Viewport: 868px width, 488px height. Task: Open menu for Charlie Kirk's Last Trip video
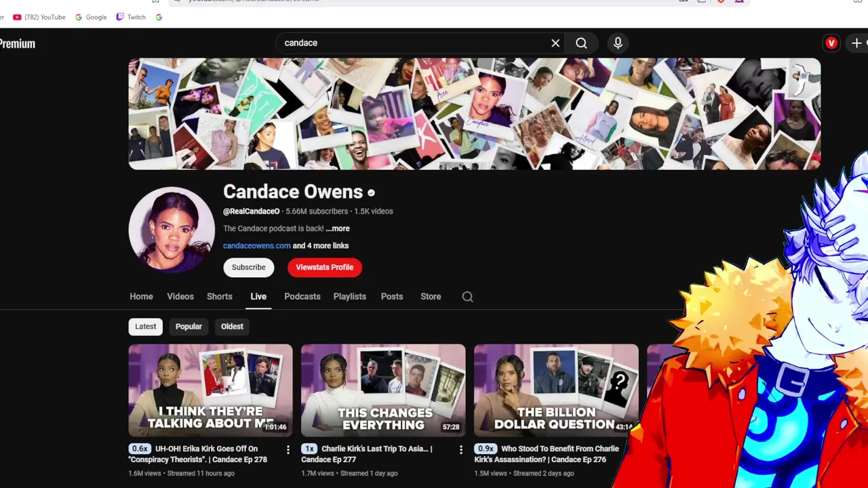(x=461, y=449)
